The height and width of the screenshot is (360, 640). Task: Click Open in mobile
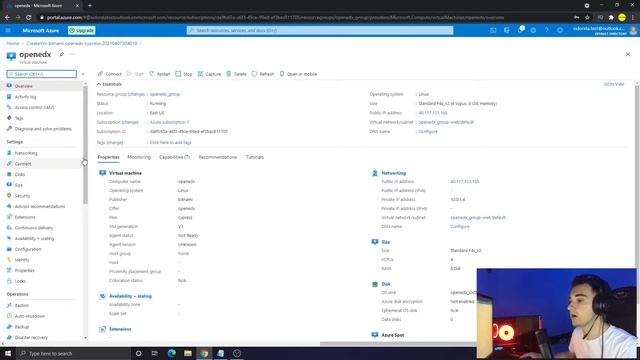tap(298, 74)
